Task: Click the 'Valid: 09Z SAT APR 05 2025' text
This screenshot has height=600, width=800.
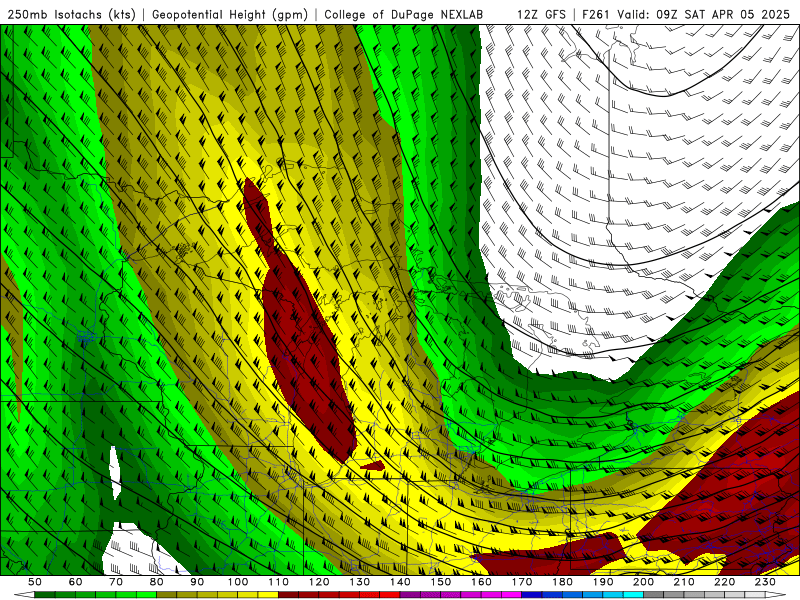Action: coord(704,15)
